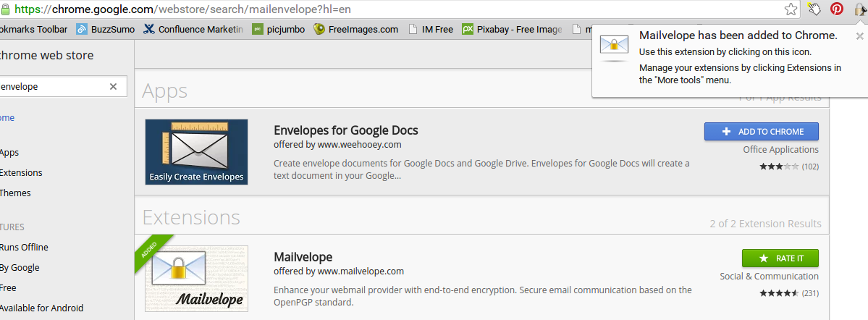The width and height of the screenshot is (868, 320).
Task: Open the BuzzSumo bookmark
Action: click(105, 30)
